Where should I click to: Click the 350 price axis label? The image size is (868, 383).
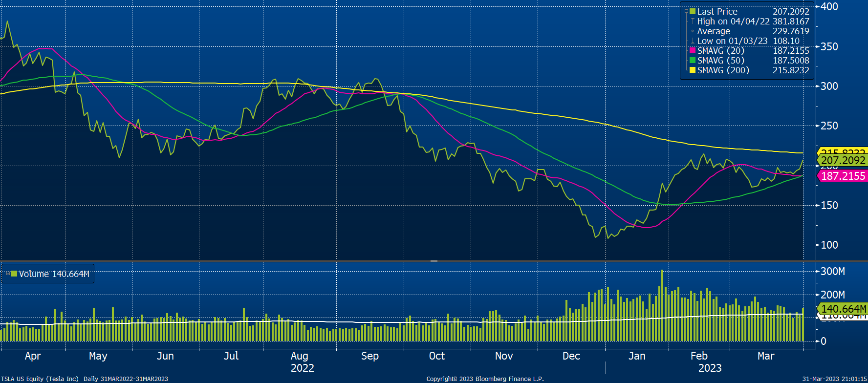[x=829, y=46]
